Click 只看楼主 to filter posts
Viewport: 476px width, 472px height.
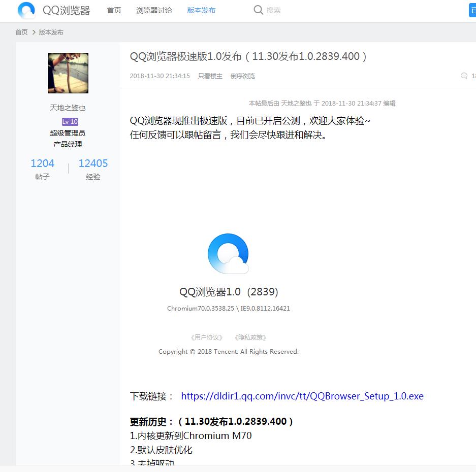point(210,76)
